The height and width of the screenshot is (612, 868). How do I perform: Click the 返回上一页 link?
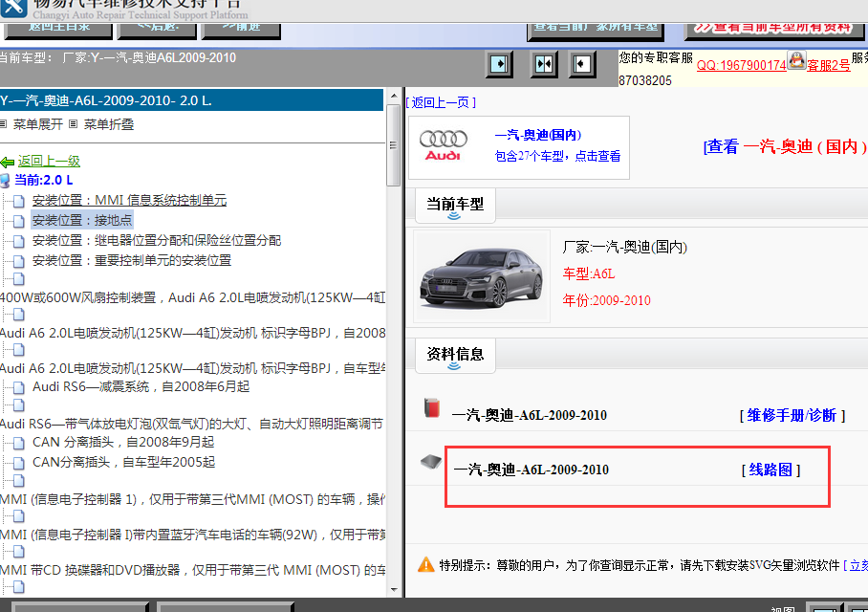[441, 102]
